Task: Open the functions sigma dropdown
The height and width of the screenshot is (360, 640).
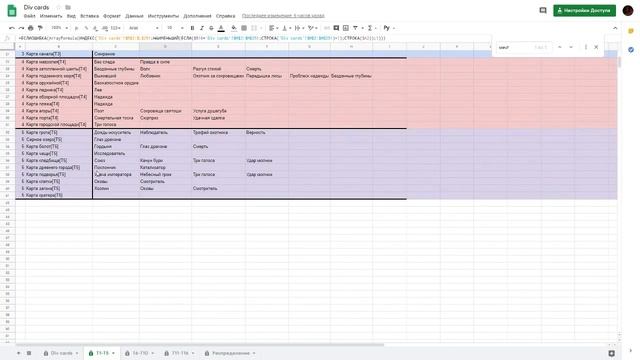Action: (372, 28)
